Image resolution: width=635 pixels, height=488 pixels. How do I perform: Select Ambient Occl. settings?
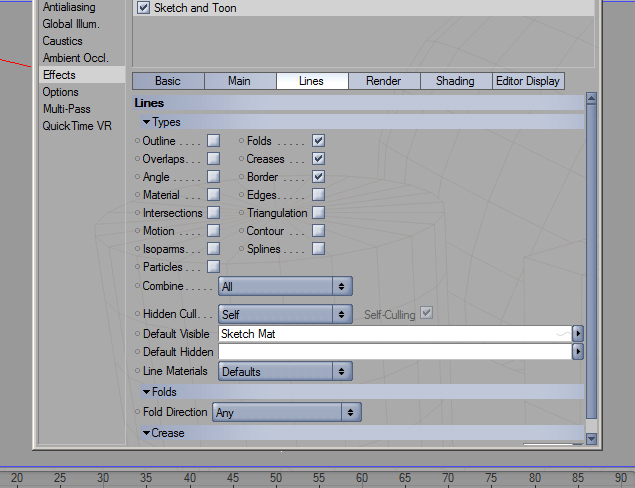click(76, 58)
